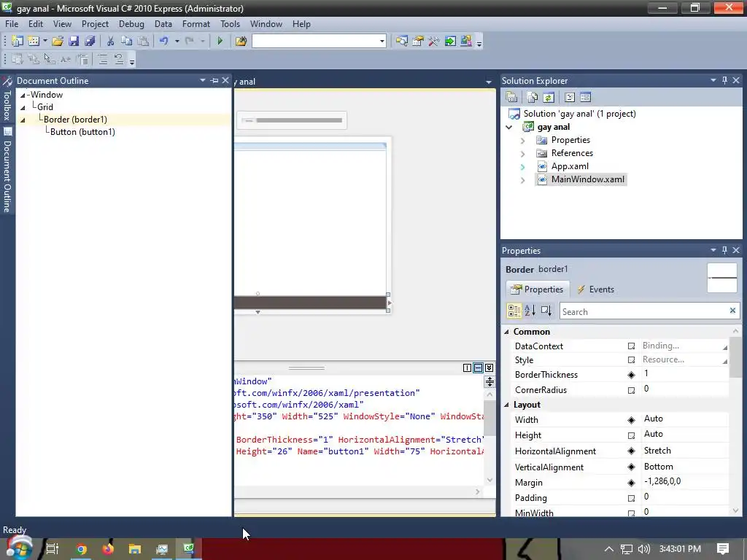
Task: Click the Start Page toolbar icon
Action: click(x=449, y=42)
